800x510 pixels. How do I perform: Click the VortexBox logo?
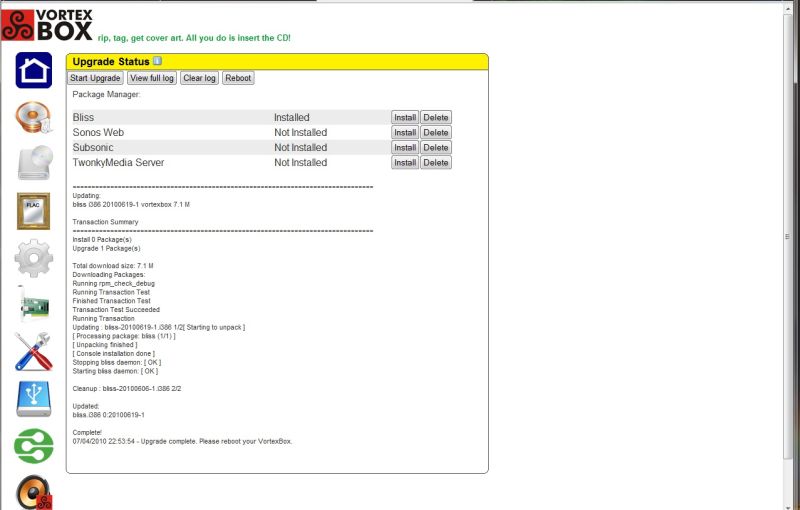coord(47,24)
